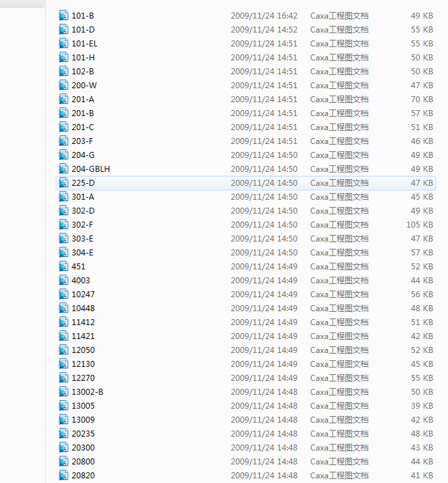Click the document icon of 102-B
Viewport: 448px width, 483px height.
click(64, 71)
